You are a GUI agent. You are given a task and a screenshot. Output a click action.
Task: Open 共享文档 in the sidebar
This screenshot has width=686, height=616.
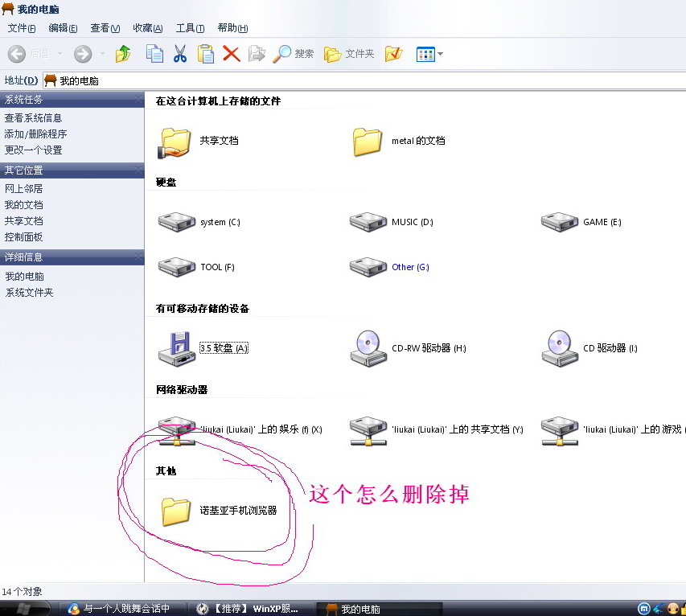click(23, 221)
